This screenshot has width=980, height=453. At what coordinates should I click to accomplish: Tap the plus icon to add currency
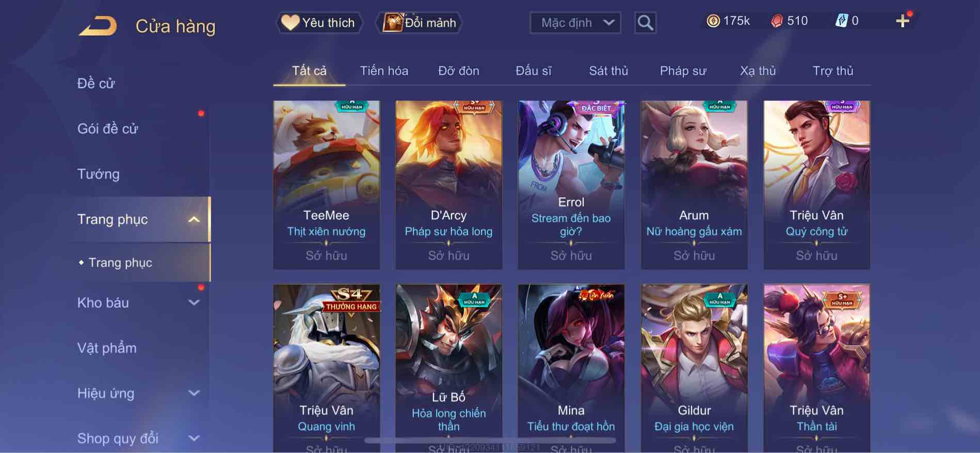click(x=903, y=21)
